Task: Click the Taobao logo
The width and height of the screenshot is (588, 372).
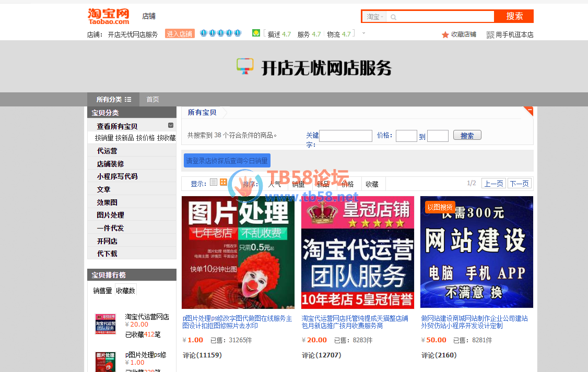Action: [108, 16]
